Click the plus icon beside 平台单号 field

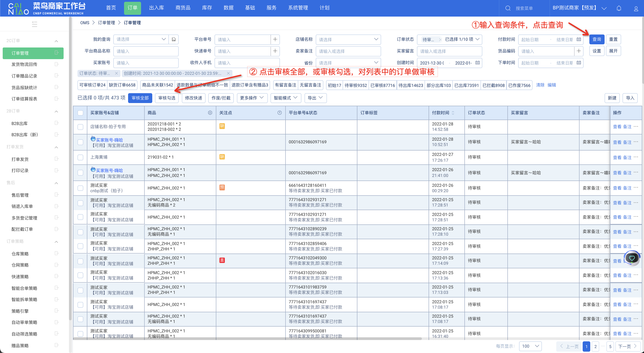(x=275, y=39)
